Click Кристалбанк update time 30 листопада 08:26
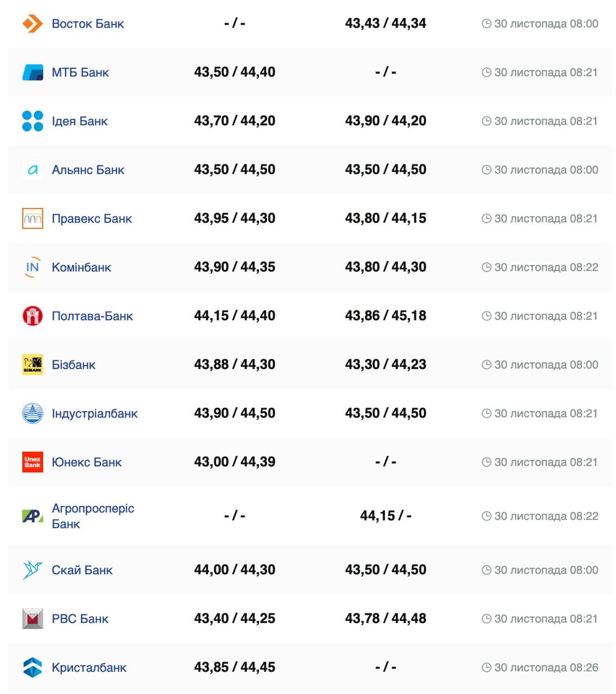 coord(546,667)
